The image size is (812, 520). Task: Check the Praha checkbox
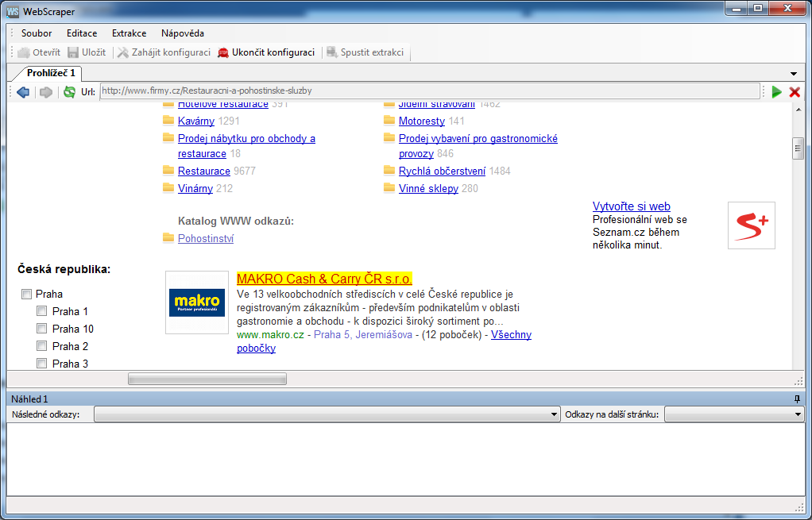pyautogui.click(x=26, y=295)
